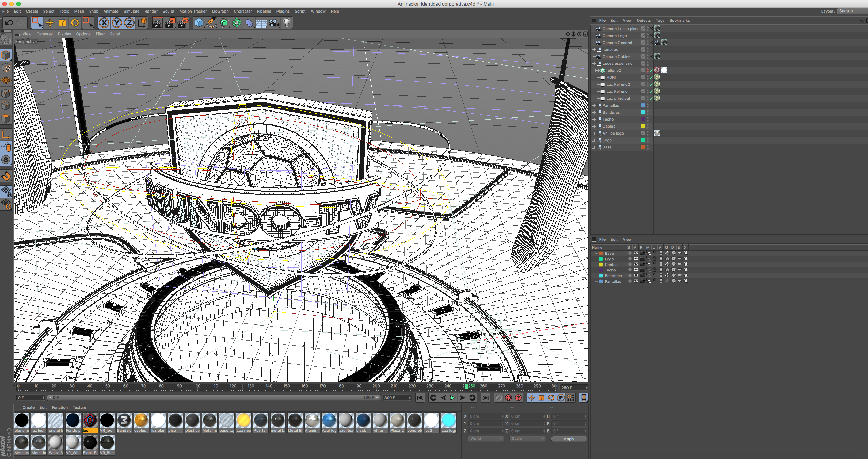
Task: Open the World coordinate dropdown
Action: [x=486, y=439]
